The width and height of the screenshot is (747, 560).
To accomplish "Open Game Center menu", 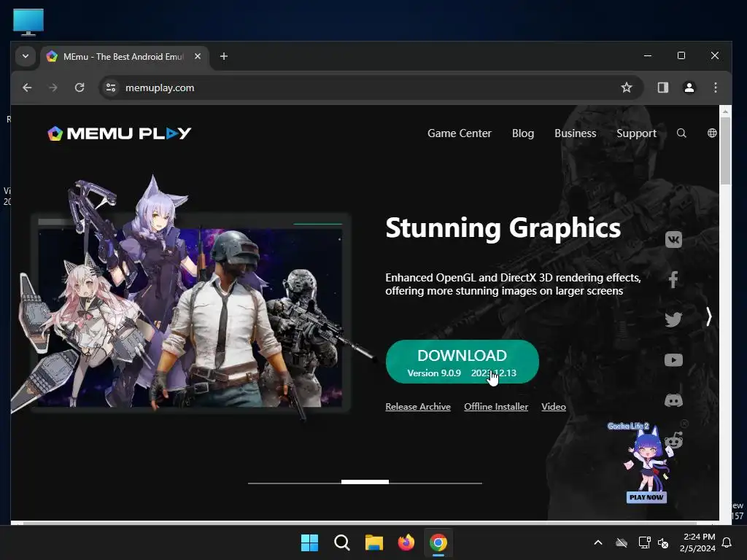I will (x=460, y=133).
